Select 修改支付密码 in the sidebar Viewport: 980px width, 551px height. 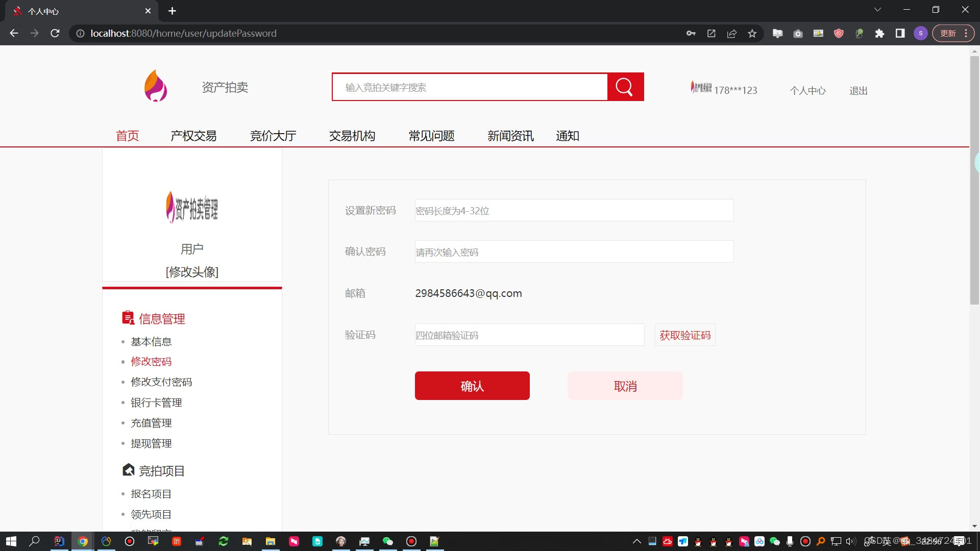click(x=161, y=382)
